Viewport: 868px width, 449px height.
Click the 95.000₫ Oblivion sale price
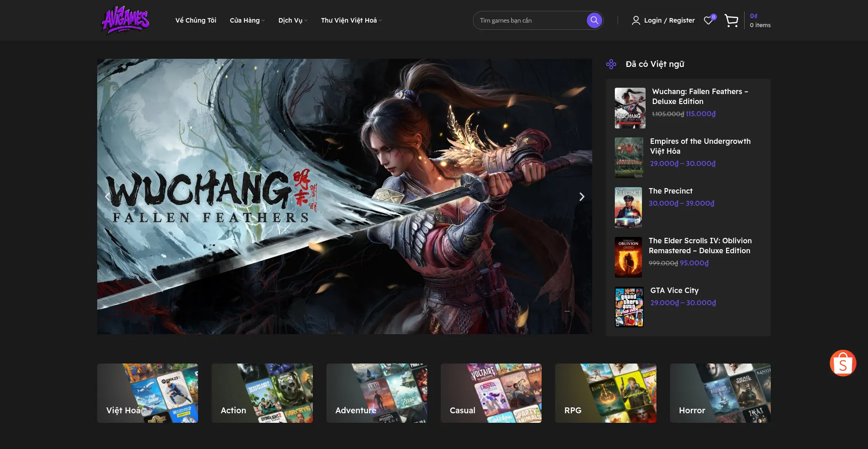click(x=694, y=263)
